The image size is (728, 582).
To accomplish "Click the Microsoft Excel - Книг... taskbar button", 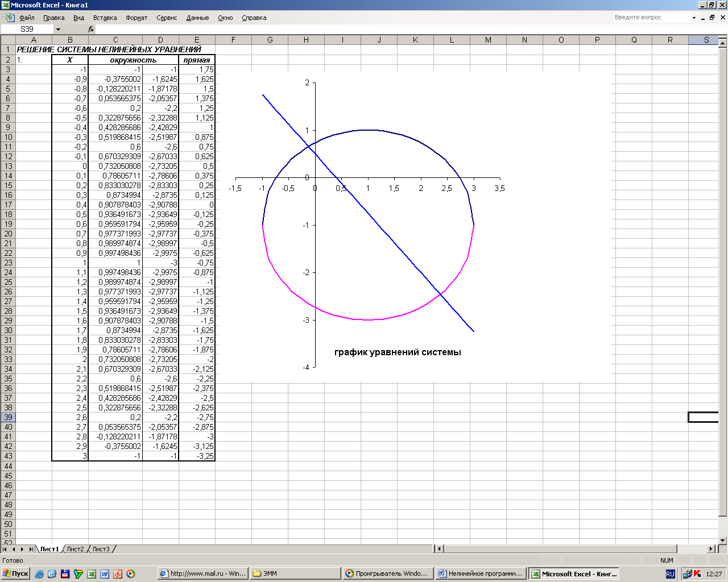I will [573, 574].
